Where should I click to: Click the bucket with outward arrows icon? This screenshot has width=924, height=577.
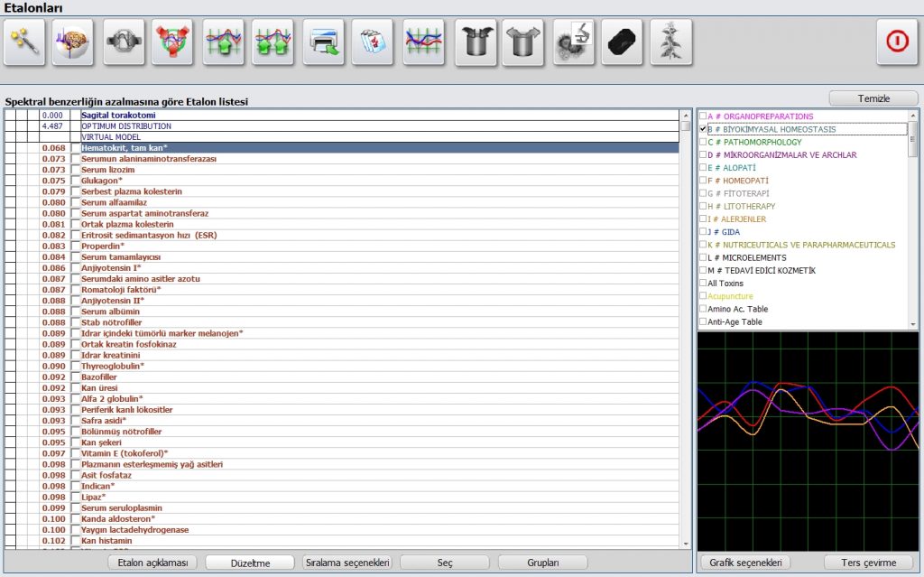(x=522, y=42)
